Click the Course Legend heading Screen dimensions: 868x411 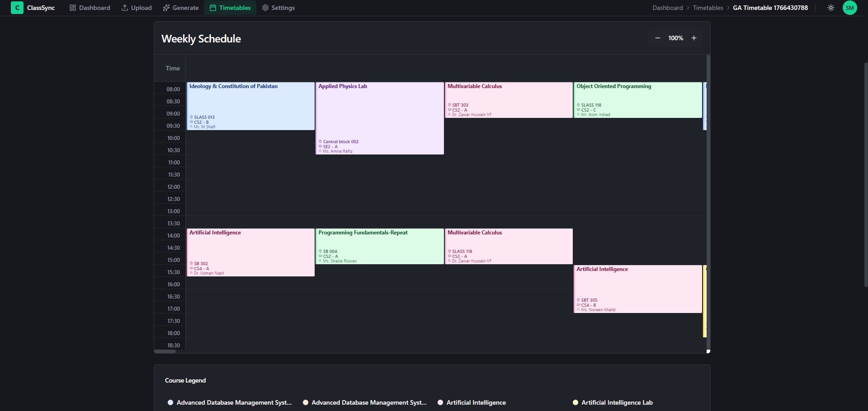click(185, 380)
